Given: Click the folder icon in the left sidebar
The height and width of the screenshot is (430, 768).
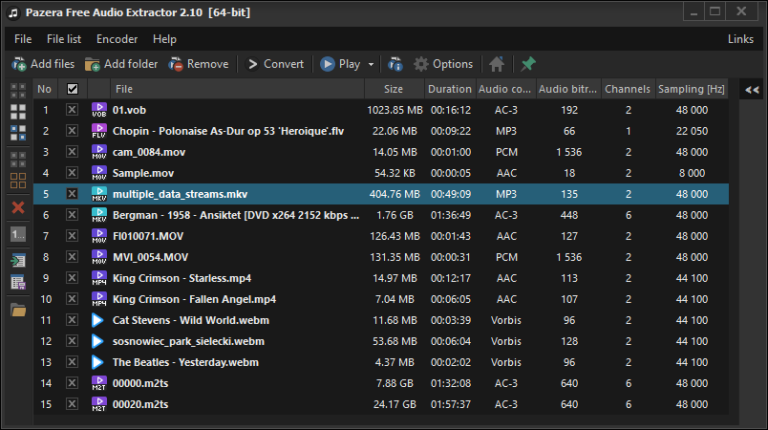Looking at the screenshot, I should (18, 310).
